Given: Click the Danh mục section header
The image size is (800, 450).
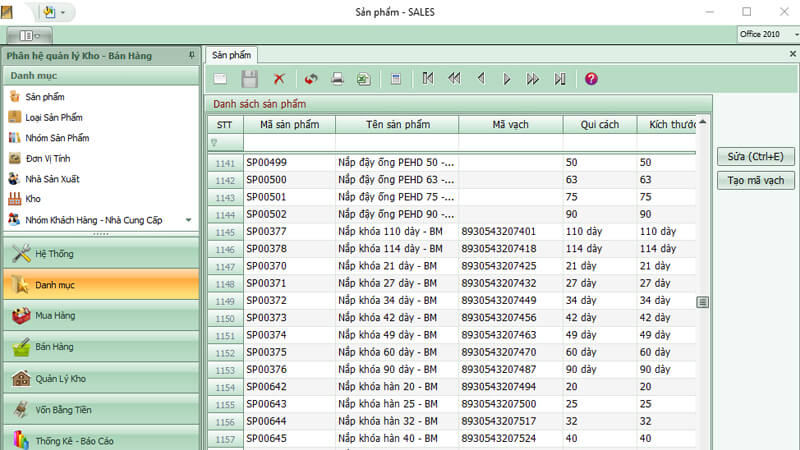Looking at the screenshot, I should tap(101, 76).
